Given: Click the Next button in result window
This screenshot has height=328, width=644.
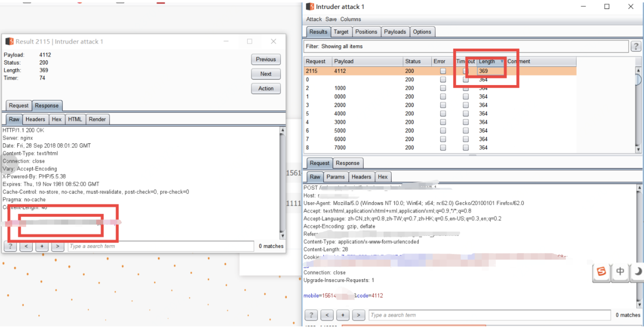Looking at the screenshot, I should click(266, 74).
